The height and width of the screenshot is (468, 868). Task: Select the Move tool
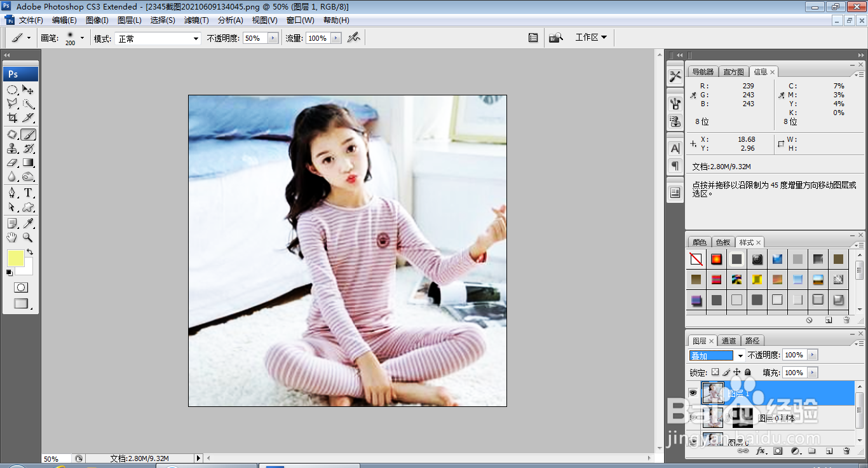point(28,90)
